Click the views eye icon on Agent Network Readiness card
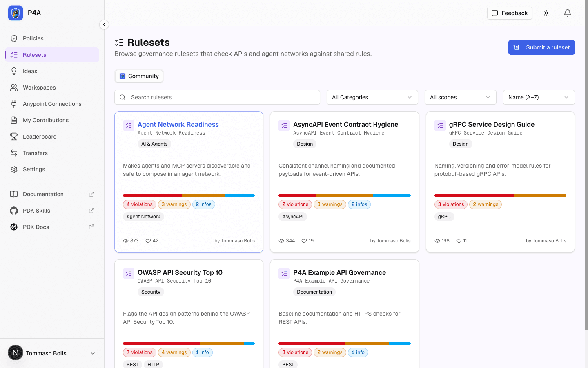This screenshot has width=588, height=368. (x=126, y=241)
